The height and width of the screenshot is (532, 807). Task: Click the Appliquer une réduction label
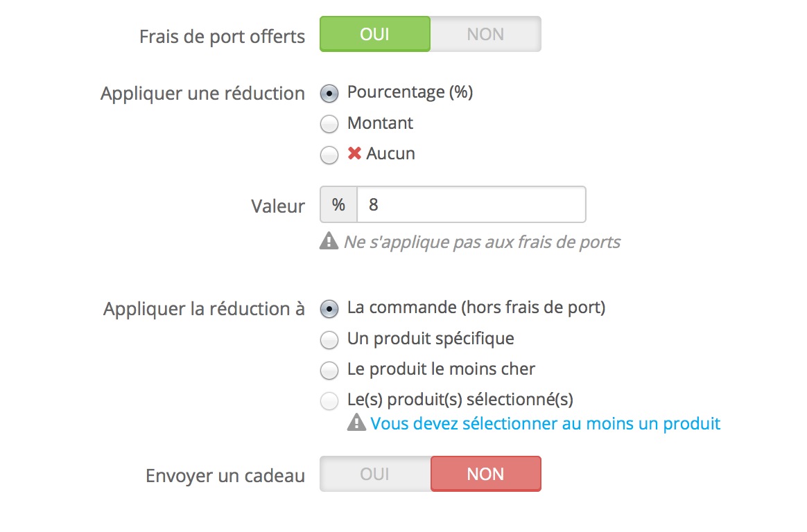coord(202,94)
